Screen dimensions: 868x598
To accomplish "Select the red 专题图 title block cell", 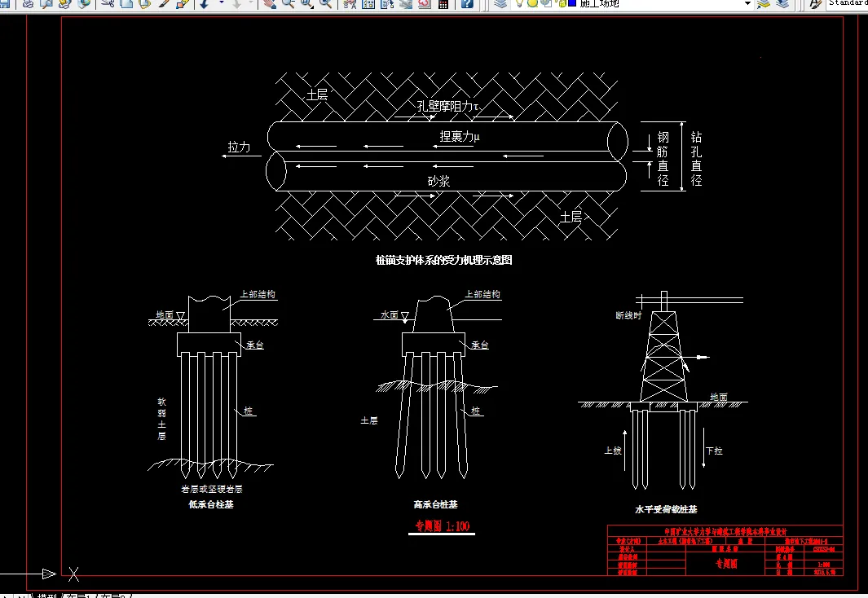I will coord(726,564).
